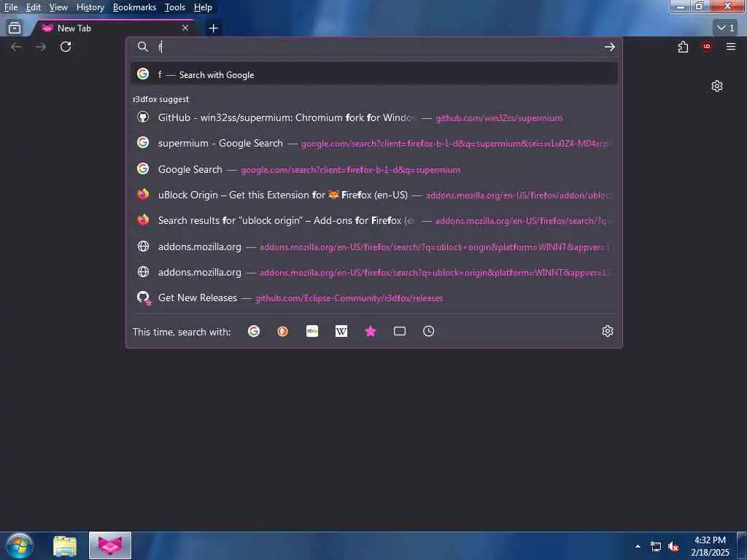Click the Go arrow in address bar
Screen dimensions: 747x560
tap(609, 47)
